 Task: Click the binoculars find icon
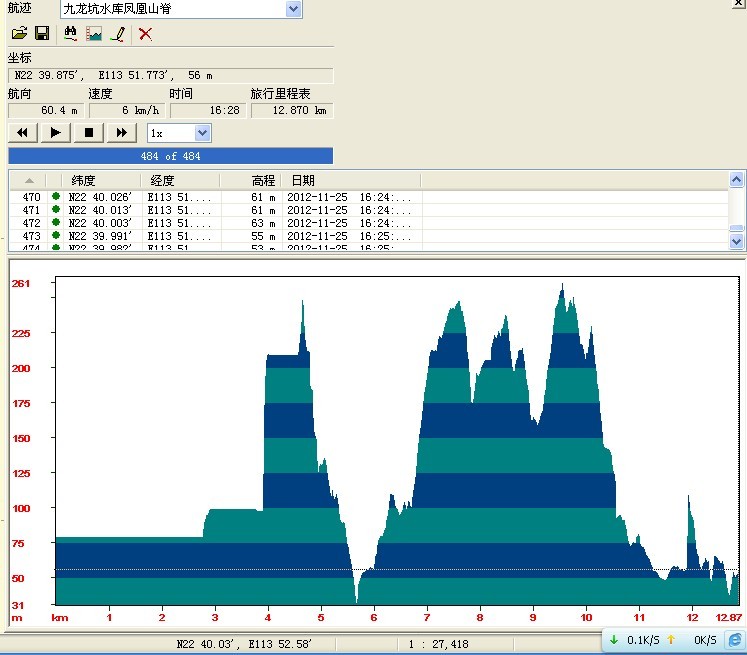71,33
